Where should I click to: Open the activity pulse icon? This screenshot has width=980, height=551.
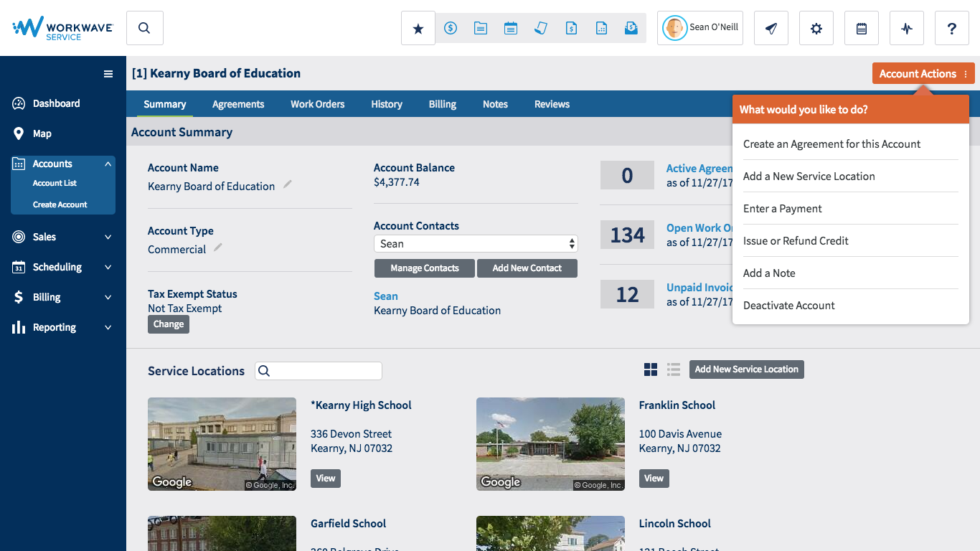point(907,29)
